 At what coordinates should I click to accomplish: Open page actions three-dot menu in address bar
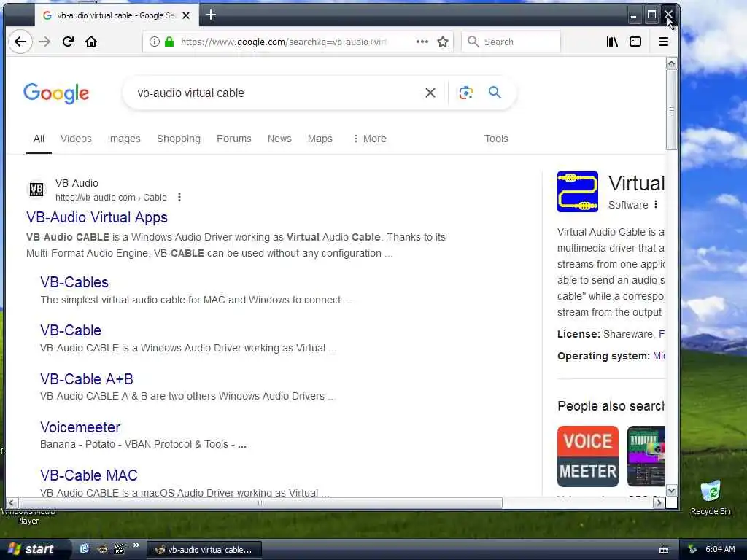point(422,42)
